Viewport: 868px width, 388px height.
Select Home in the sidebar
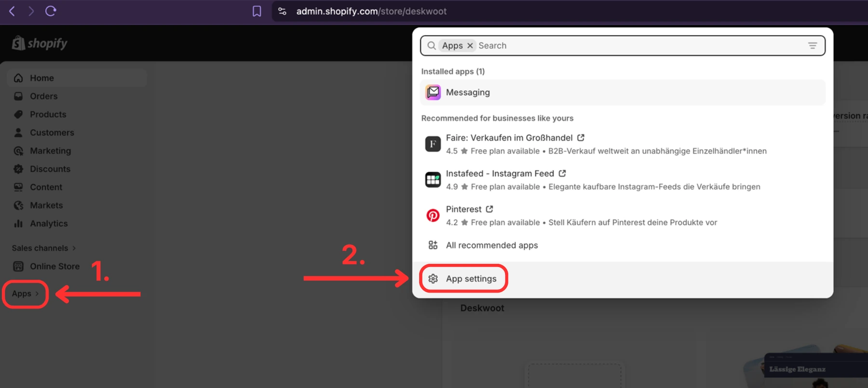pyautogui.click(x=77, y=78)
